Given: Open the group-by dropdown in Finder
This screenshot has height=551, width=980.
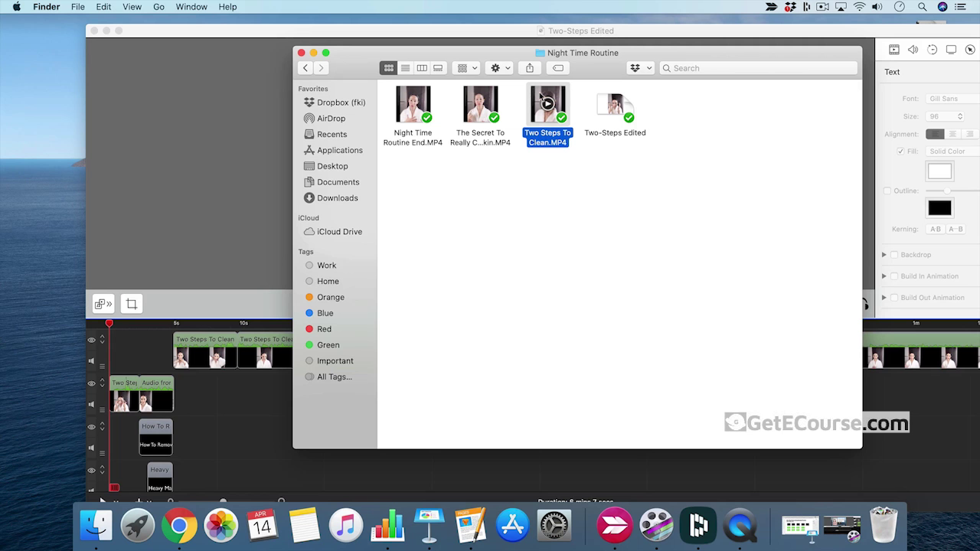Looking at the screenshot, I should click(x=466, y=68).
